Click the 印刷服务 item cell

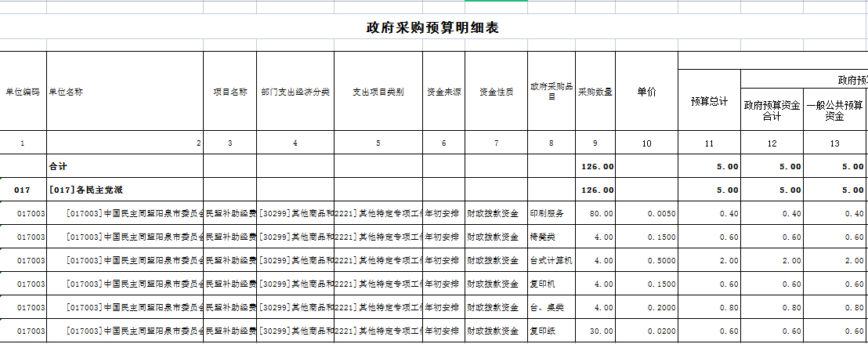click(552, 213)
